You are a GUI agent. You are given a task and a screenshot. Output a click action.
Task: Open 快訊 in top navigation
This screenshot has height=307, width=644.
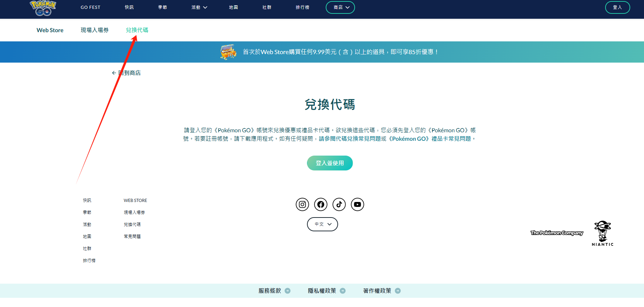tap(129, 7)
